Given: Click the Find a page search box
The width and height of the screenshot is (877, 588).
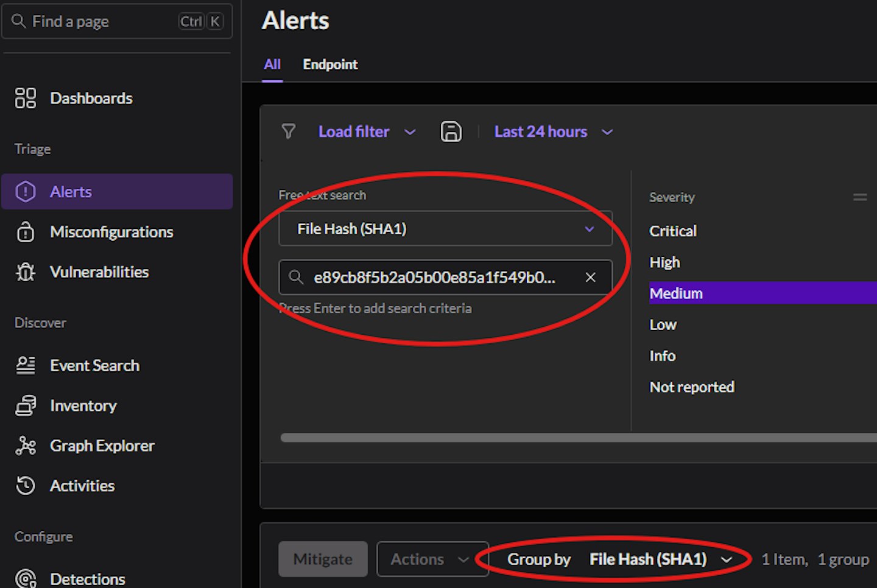Looking at the screenshot, I should (117, 21).
